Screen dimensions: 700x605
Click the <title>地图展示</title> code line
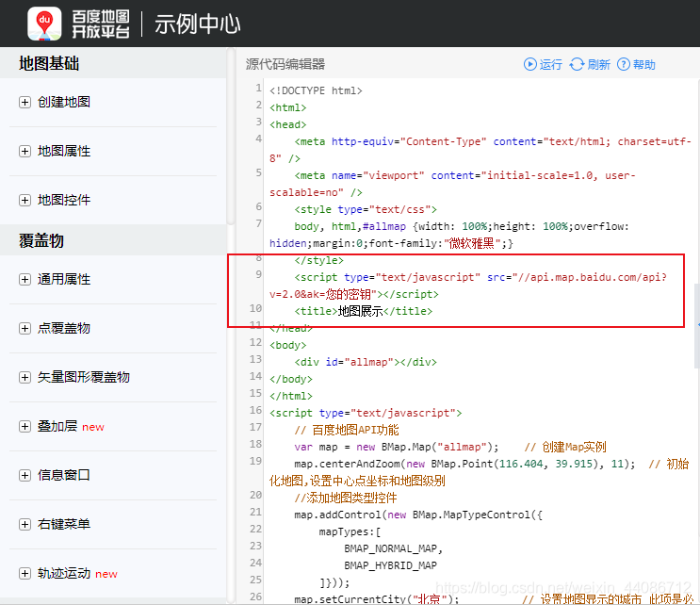pyautogui.click(x=363, y=311)
